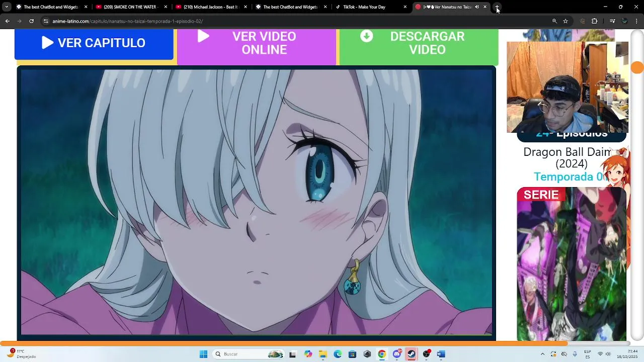Image resolution: width=644 pixels, height=362 pixels.
Task: Open the Chrome profile avatar
Action: (x=625, y=21)
